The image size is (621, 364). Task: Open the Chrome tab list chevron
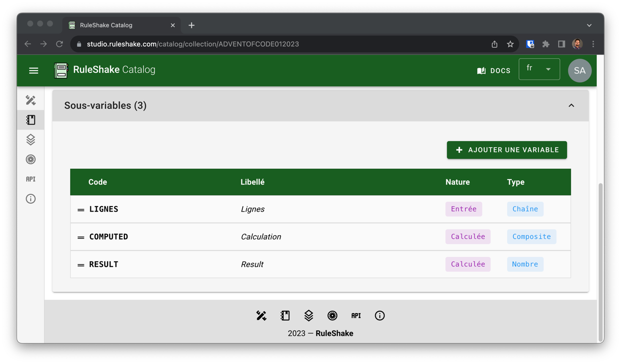589,25
